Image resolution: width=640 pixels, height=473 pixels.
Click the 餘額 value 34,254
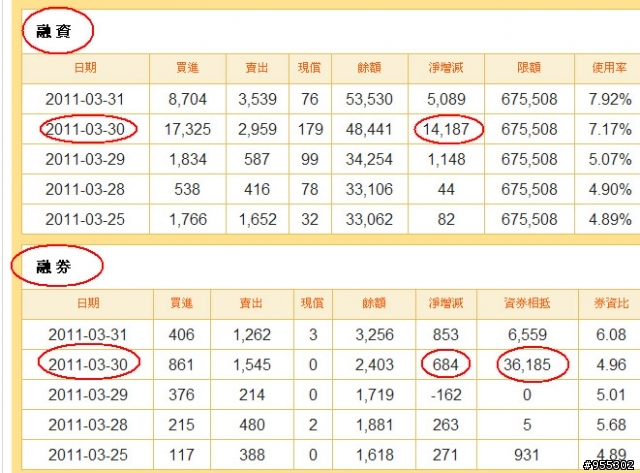(x=369, y=159)
